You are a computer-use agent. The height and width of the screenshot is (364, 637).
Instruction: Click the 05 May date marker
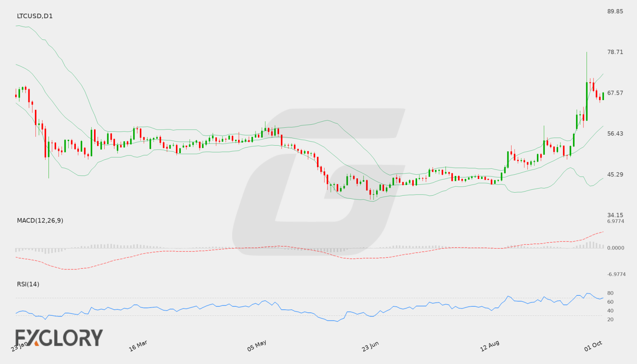click(x=257, y=346)
